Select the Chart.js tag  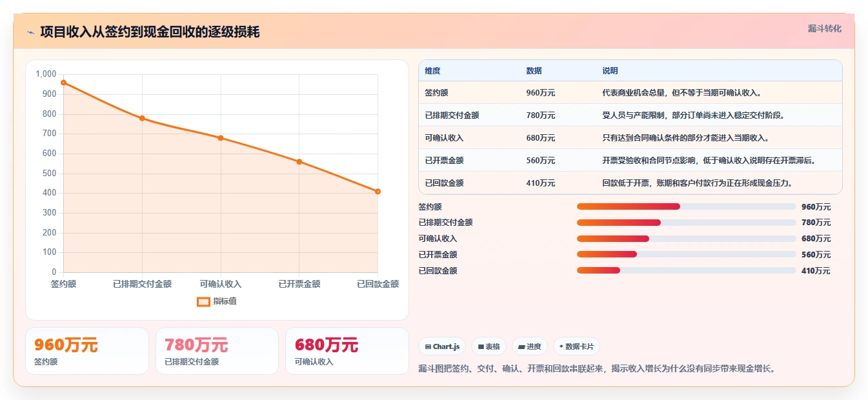442,346
